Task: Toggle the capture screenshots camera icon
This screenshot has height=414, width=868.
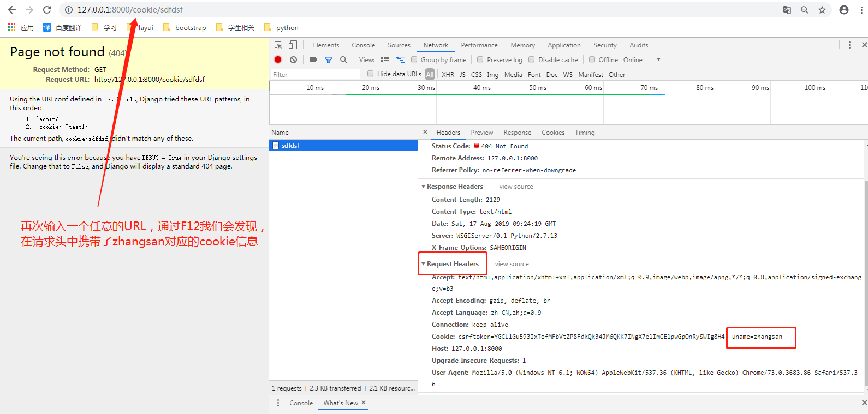Action: pyautogui.click(x=313, y=59)
